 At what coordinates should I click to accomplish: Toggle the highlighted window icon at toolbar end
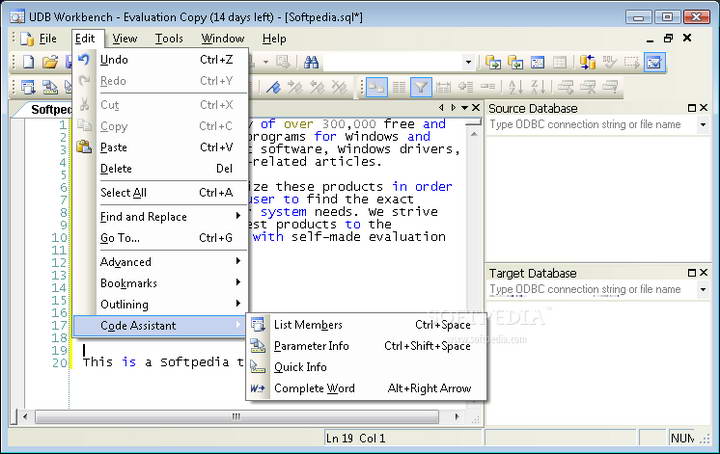click(653, 62)
